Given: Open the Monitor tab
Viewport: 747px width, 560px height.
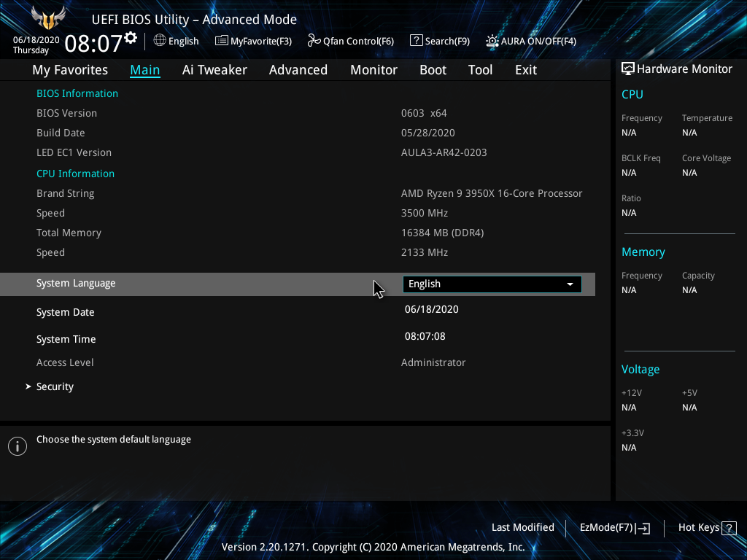Looking at the screenshot, I should point(373,69).
